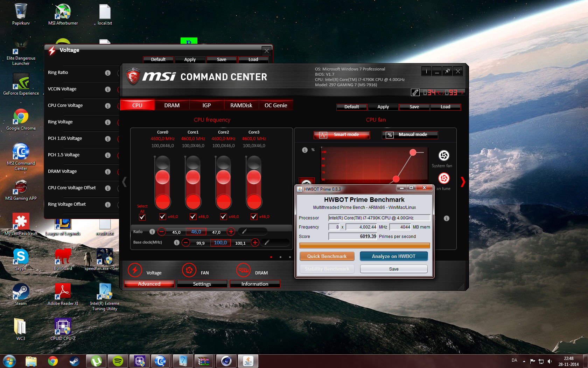Click info icon next to VCCIN Voltage

coord(108,89)
